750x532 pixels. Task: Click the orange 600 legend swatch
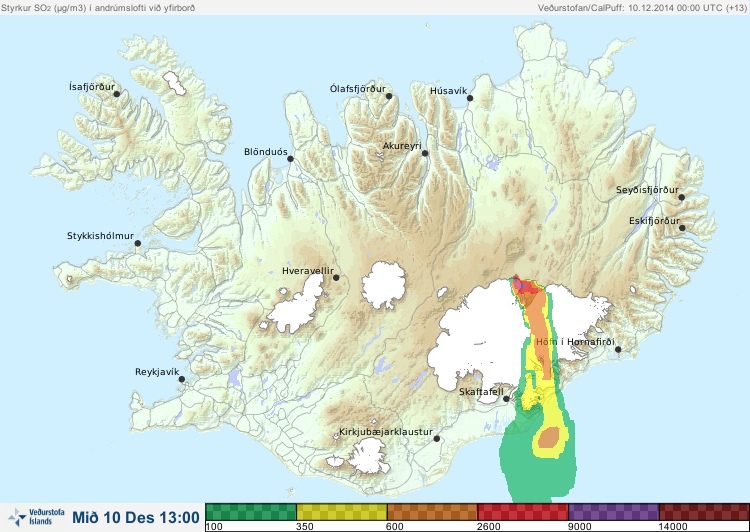coord(432,512)
